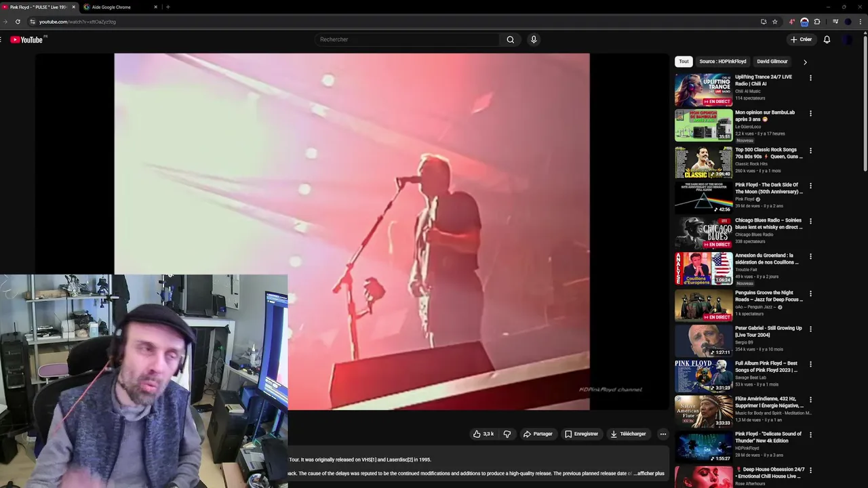The image size is (868, 488).
Task: Open the Le GüeroLoco channel link
Action: click(x=748, y=127)
